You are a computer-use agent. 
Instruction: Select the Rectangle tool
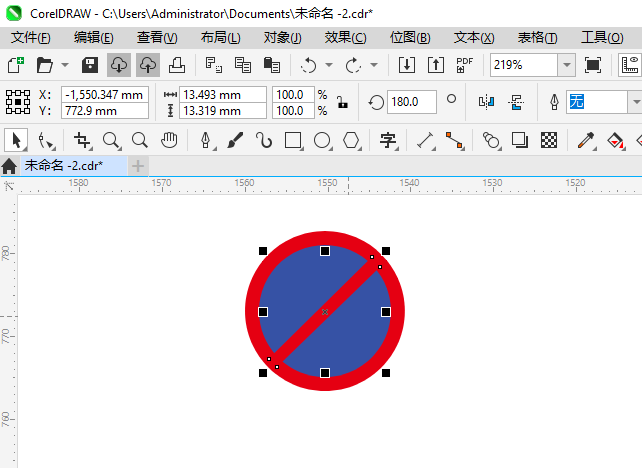pyautogui.click(x=294, y=141)
